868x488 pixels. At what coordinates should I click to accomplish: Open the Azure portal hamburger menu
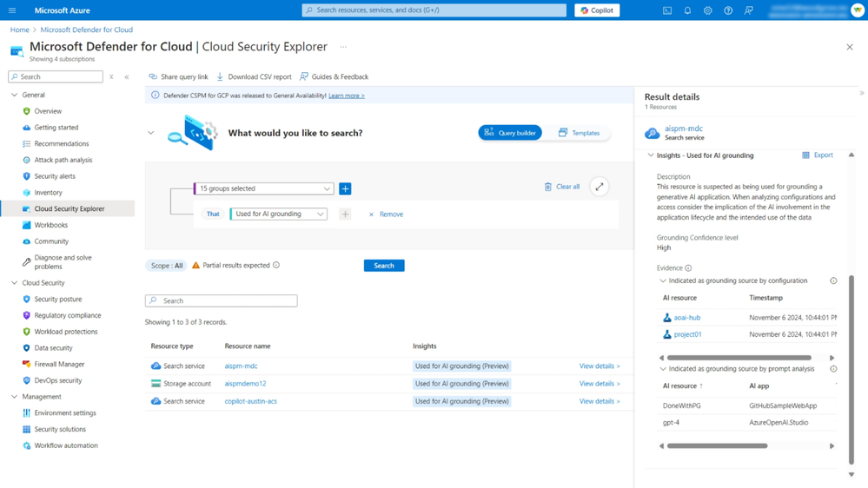pos(12,10)
